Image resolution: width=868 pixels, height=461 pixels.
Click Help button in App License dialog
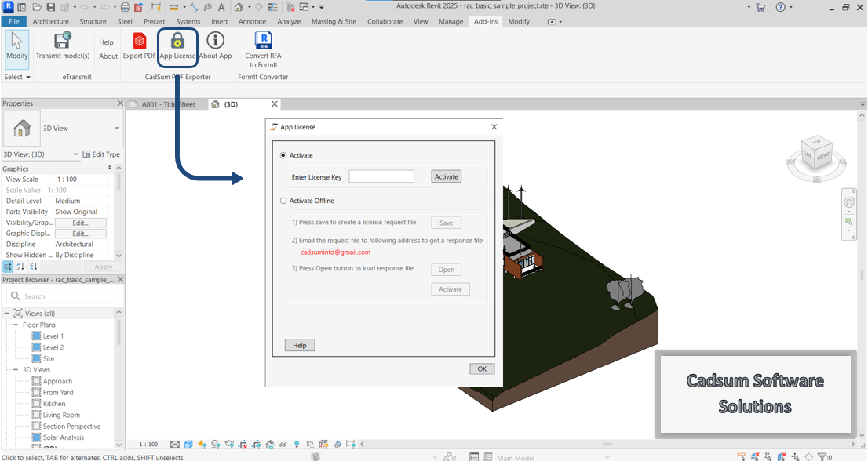click(300, 346)
